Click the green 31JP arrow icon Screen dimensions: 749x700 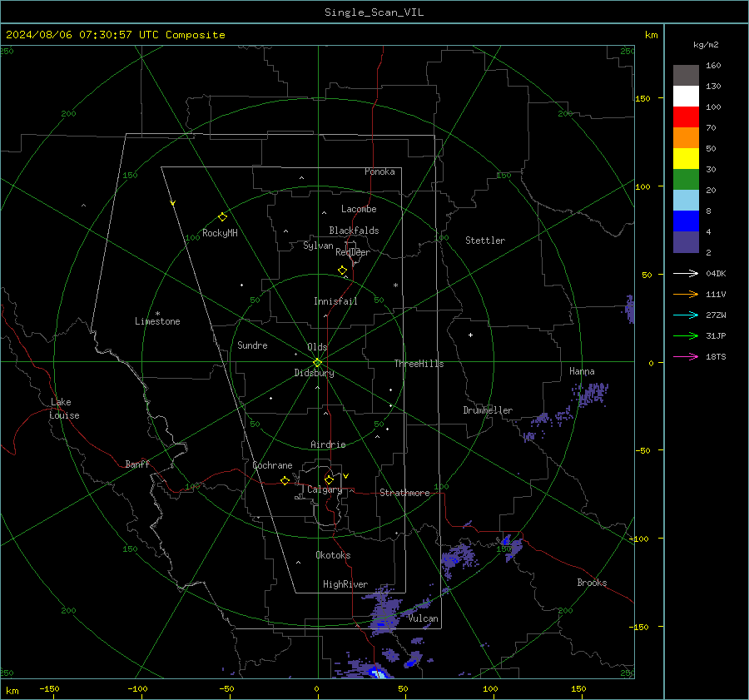(686, 336)
